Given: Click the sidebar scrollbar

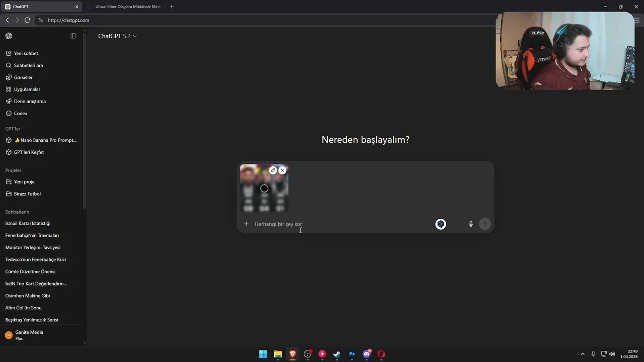Looking at the screenshot, I should click(x=85, y=121).
